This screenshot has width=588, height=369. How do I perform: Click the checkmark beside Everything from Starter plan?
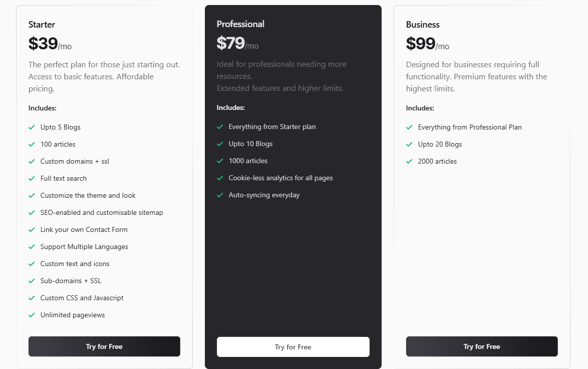[x=220, y=127]
